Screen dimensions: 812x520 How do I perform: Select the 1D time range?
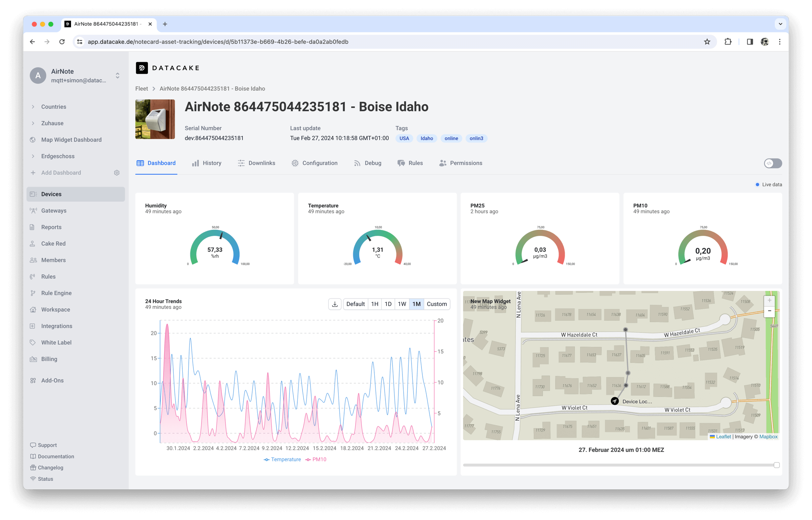pyautogui.click(x=388, y=304)
